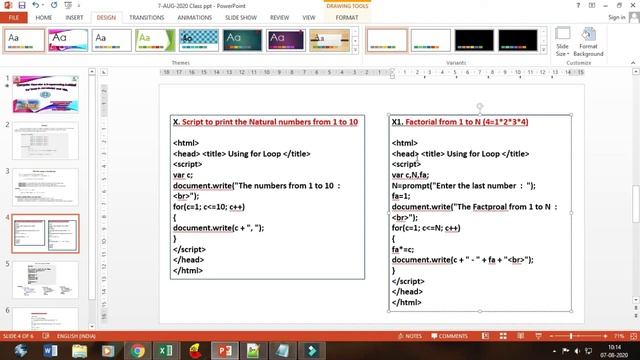The image size is (640, 360).
Task: Switch to the INSERT ribbon tab
Action: click(x=74, y=18)
